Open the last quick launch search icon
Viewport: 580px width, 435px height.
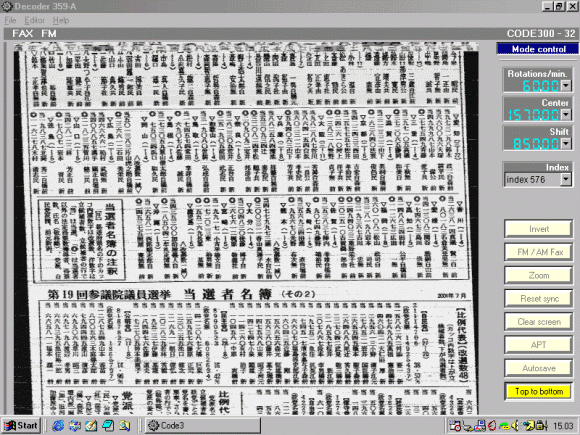click(124, 426)
